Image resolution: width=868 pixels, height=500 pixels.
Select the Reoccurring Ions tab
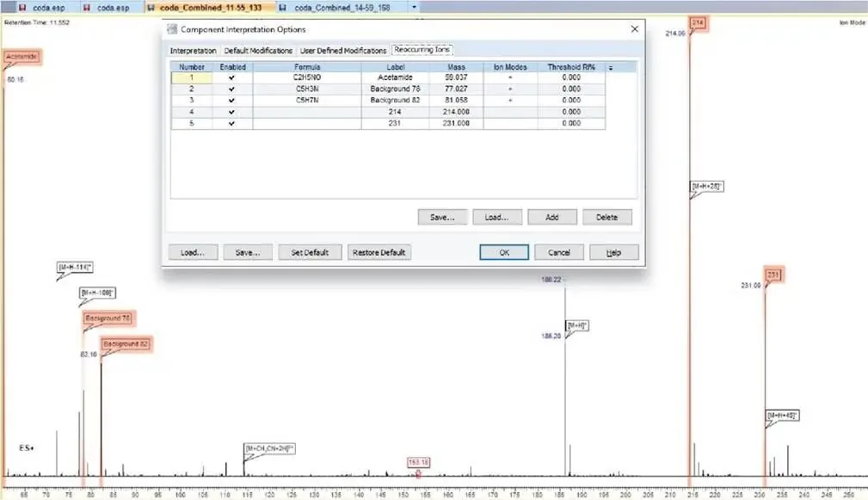(422, 50)
